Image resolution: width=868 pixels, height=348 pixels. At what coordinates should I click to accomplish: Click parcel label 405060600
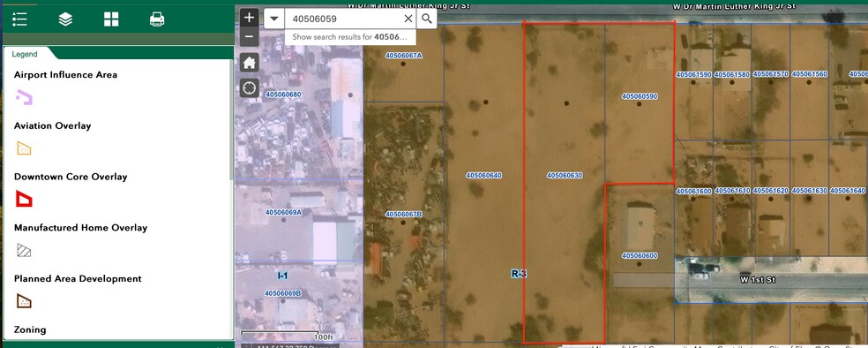point(640,255)
